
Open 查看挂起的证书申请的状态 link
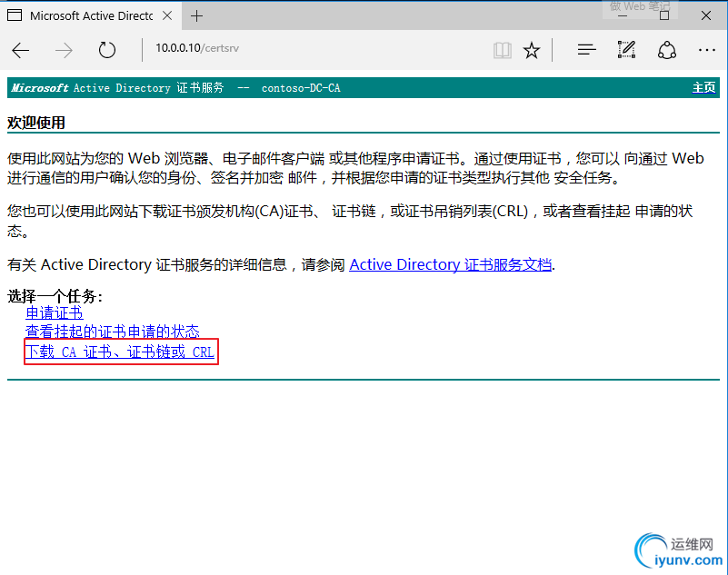[x=113, y=332]
